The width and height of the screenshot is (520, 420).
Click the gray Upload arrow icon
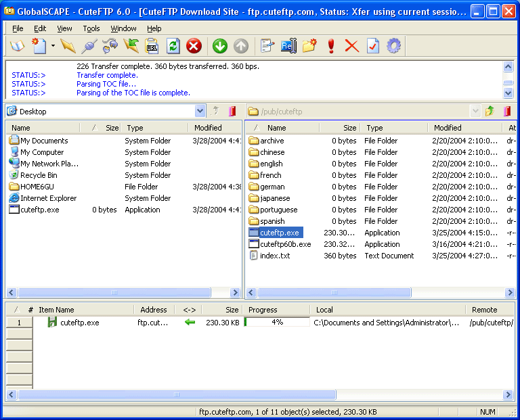click(x=241, y=46)
